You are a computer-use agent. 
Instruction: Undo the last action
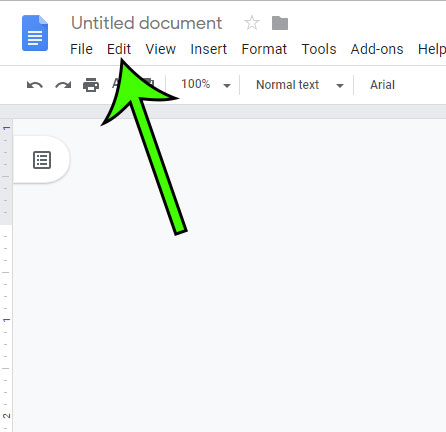point(35,85)
